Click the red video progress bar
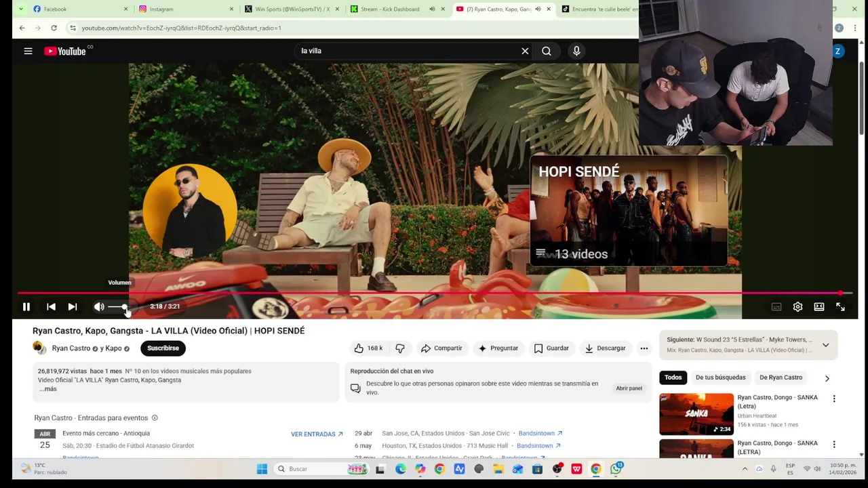Screen dimensions: 868x488 pyautogui.click(x=429, y=293)
